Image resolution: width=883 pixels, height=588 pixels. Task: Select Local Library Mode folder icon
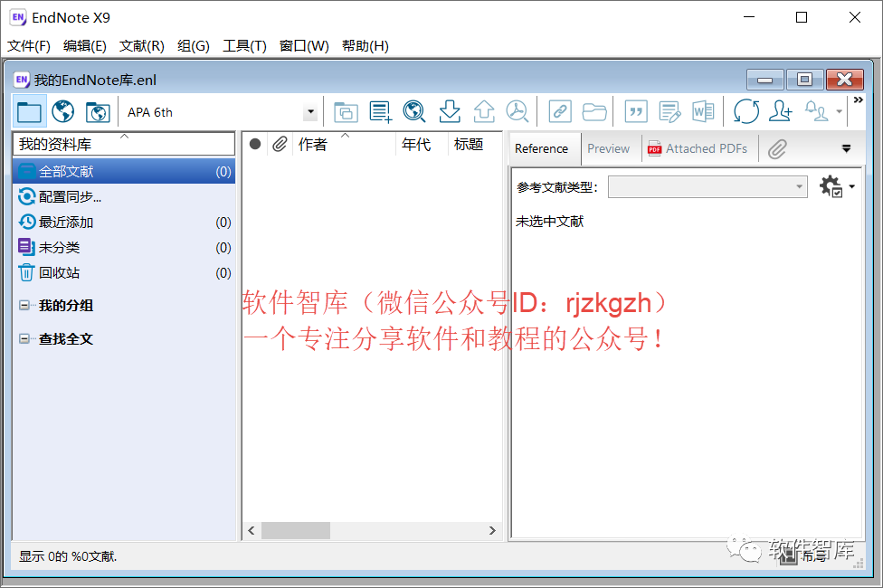(29, 112)
